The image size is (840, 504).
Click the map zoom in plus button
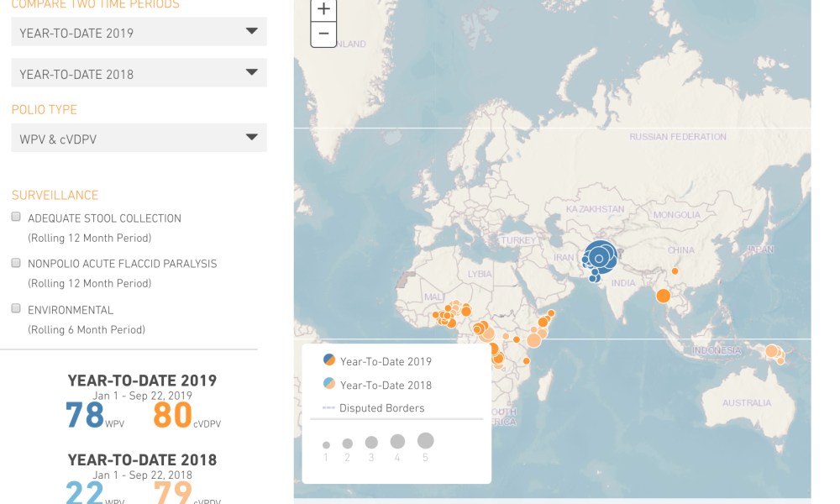323,10
